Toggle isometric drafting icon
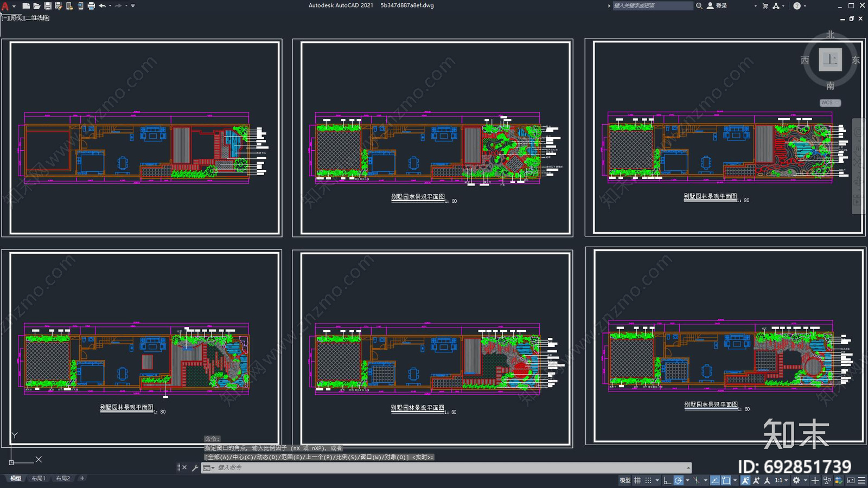Image resolution: width=868 pixels, height=488 pixels. point(697,480)
